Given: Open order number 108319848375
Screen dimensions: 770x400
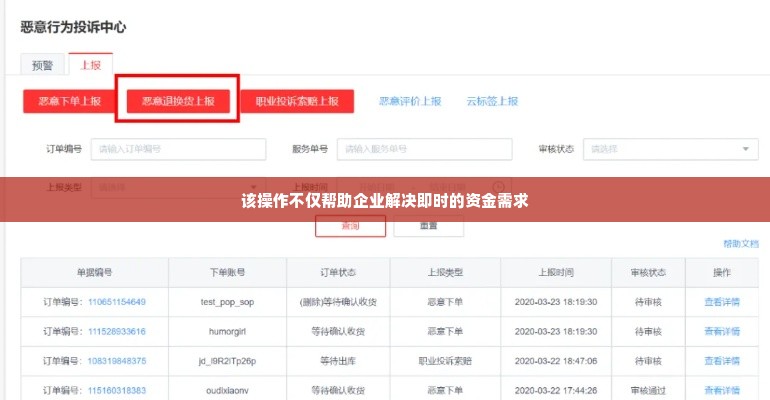Looking at the screenshot, I should point(117,361).
